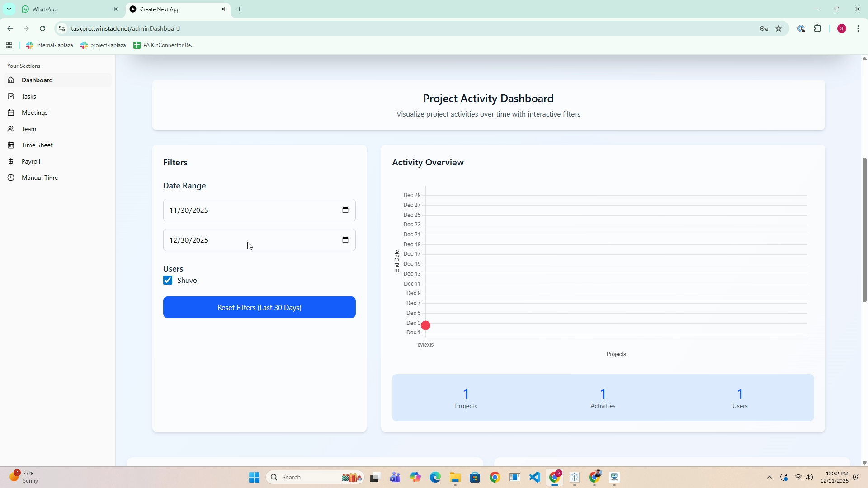Open end date calendar picker
The width and height of the screenshot is (868, 488).
pyautogui.click(x=345, y=240)
